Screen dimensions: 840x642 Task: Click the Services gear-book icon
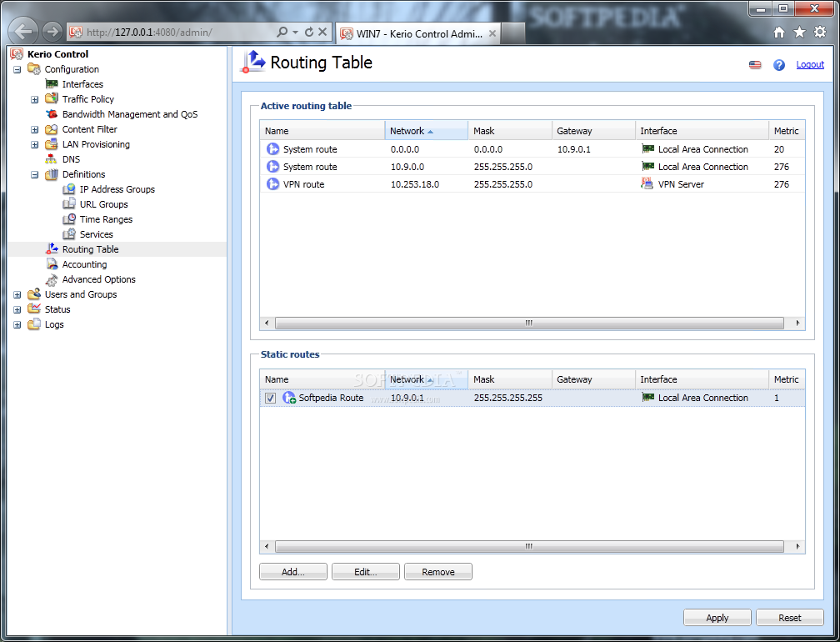click(69, 234)
